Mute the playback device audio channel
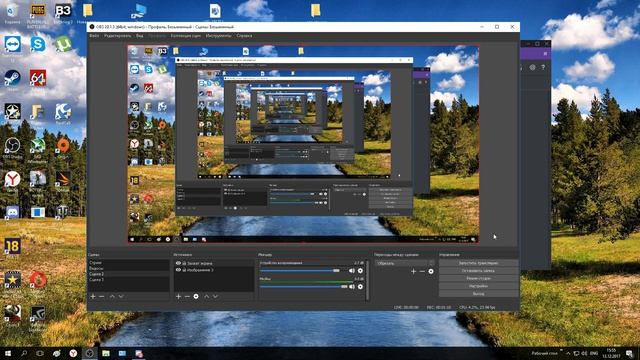640x360 pixels. click(352, 271)
